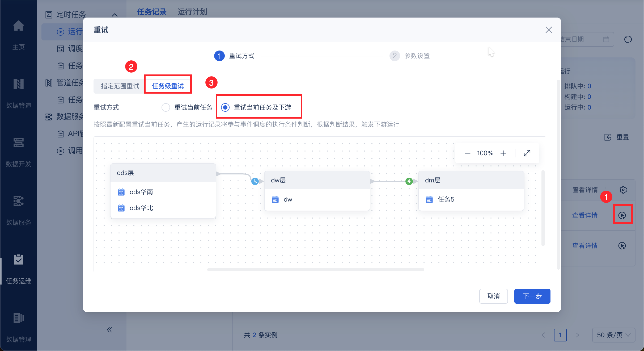Click the 下一步 button
Viewport: 644px width, 351px height.
coord(532,296)
